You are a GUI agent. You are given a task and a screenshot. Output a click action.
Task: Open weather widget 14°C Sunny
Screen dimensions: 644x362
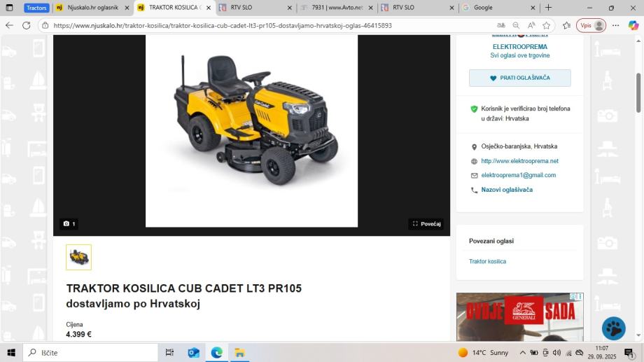(x=484, y=353)
